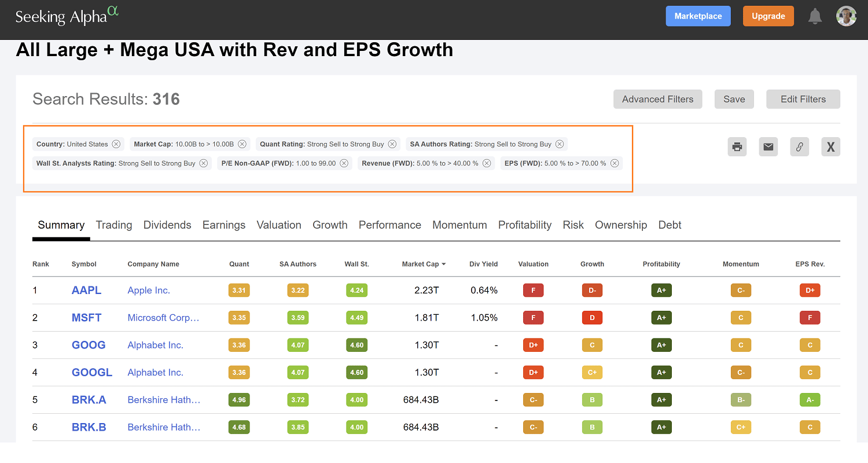This screenshot has width=868, height=463.
Task: Open the Debt tab
Action: pos(670,225)
